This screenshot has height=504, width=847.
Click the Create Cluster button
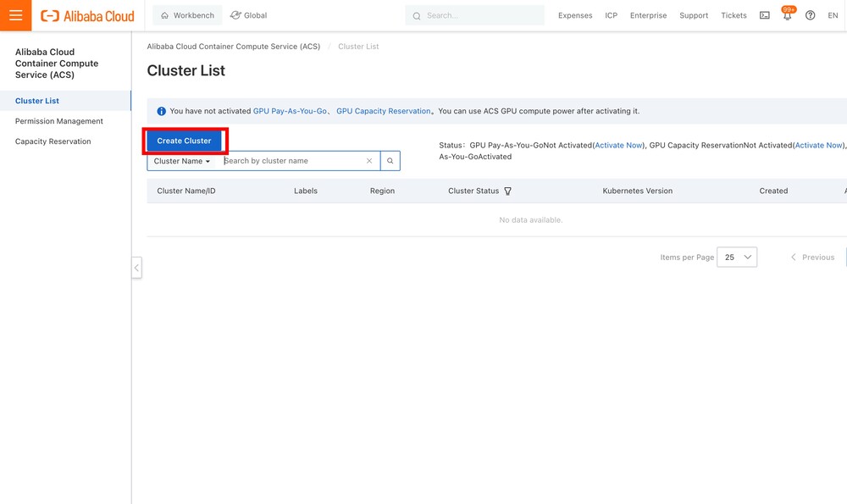tap(184, 141)
